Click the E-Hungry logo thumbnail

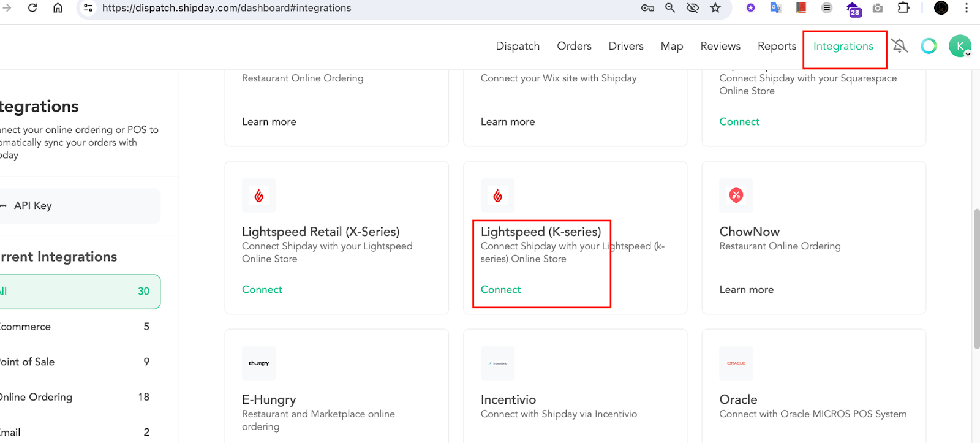click(x=259, y=363)
